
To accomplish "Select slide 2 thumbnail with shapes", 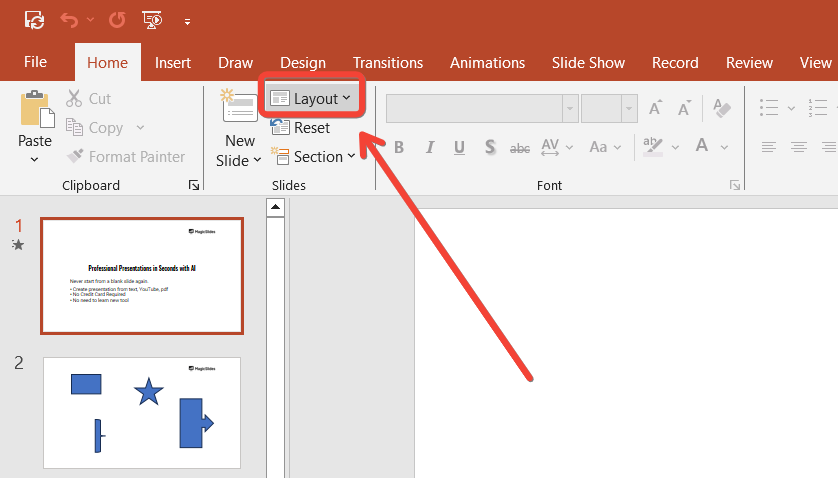I will click(141, 412).
